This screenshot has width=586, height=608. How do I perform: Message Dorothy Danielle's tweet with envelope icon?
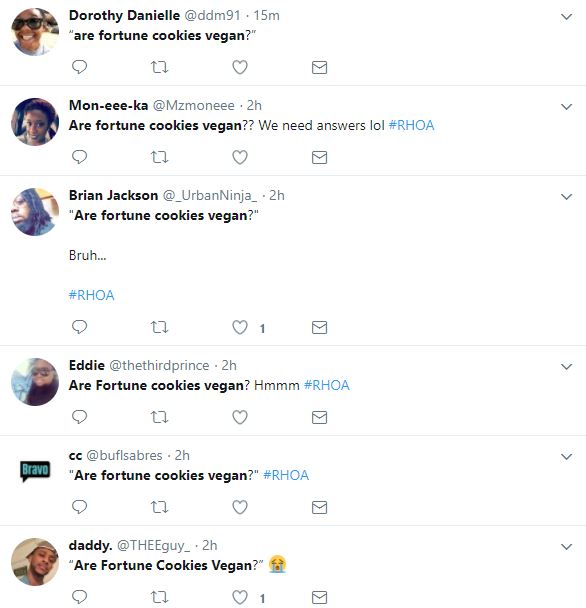coord(320,67)
